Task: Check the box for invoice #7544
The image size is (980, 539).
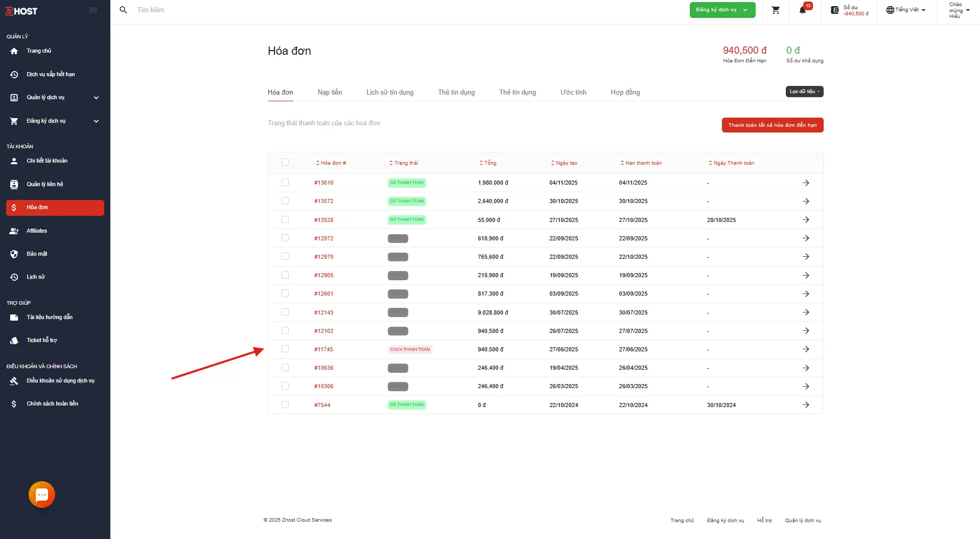Action: (285, 405)
